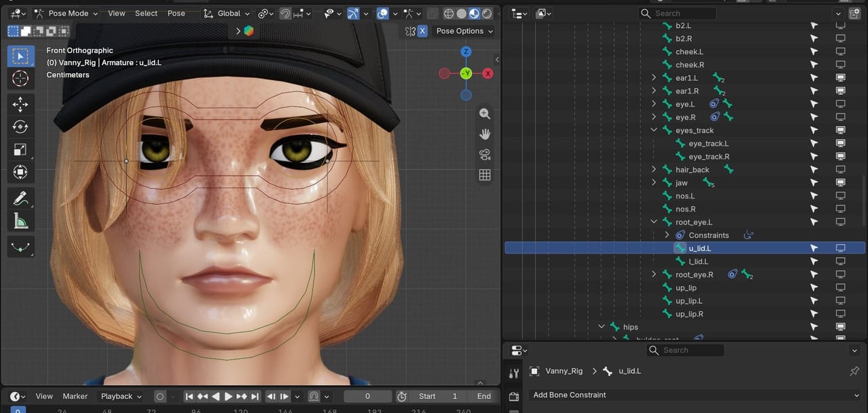868x413 pixels.
Task: Open the Pose menu in viewport header
Action: coord(176,13)
